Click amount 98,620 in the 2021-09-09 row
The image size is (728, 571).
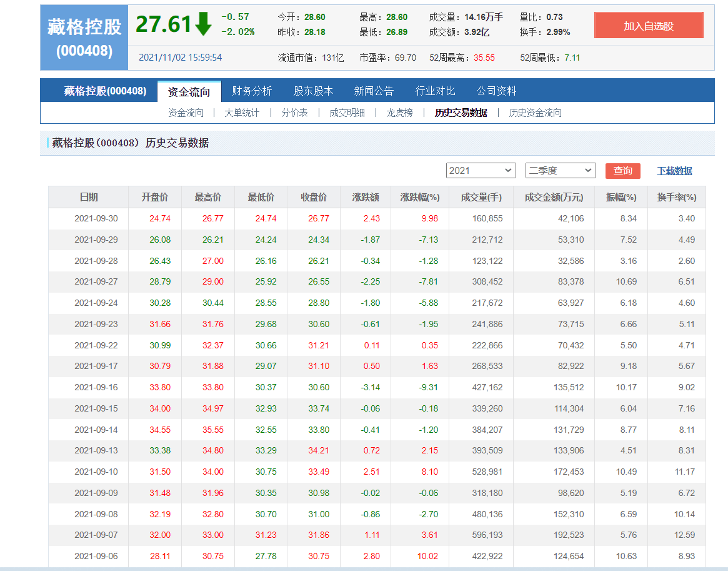[x=571, y=493]
